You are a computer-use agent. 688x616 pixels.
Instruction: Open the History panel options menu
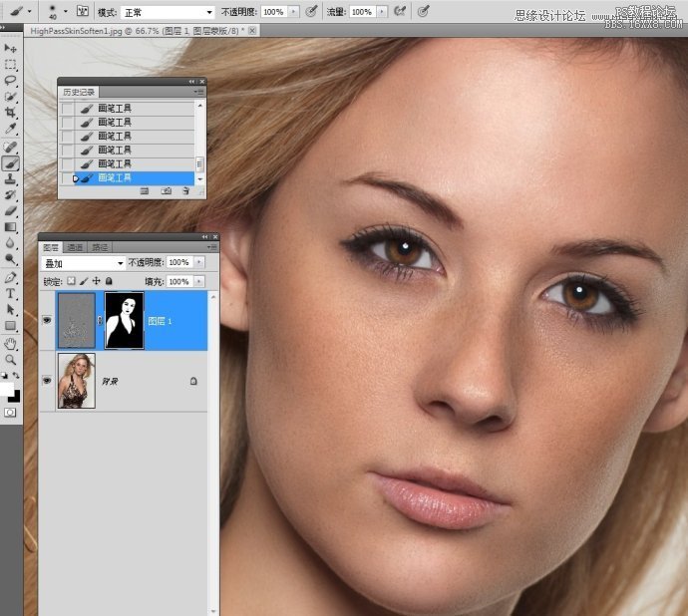coord(199,92)
